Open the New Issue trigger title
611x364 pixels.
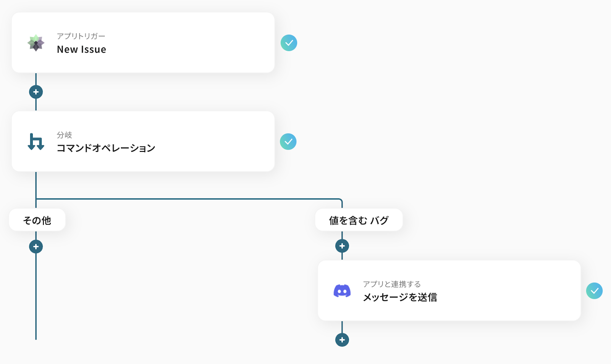point(81,50)
